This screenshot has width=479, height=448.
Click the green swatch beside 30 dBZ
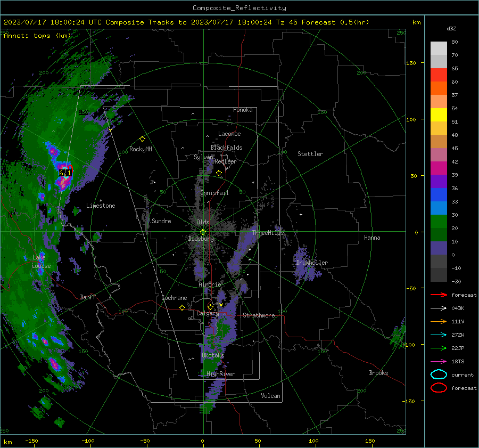tap(439, 221)
